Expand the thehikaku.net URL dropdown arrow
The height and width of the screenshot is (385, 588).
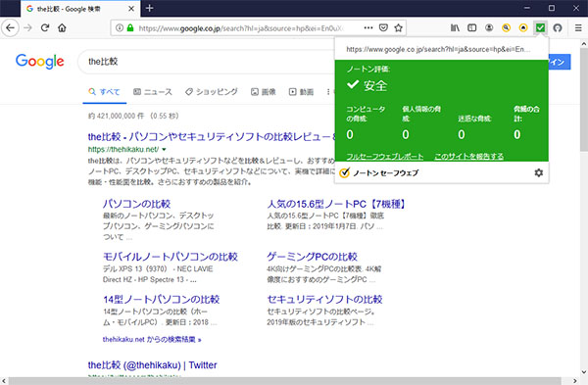(x=164, y=149)
